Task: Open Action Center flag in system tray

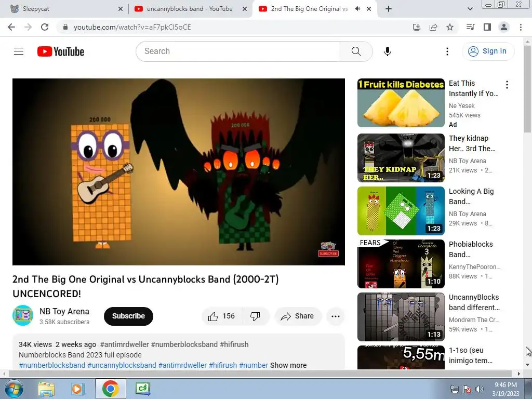Action: tap(467, 389)
